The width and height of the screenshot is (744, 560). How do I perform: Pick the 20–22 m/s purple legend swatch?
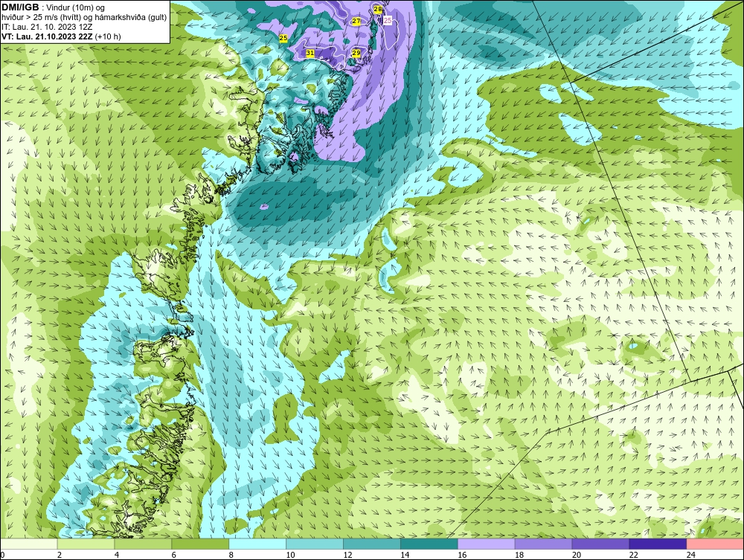pyautogui.click(x=600, y=544)
